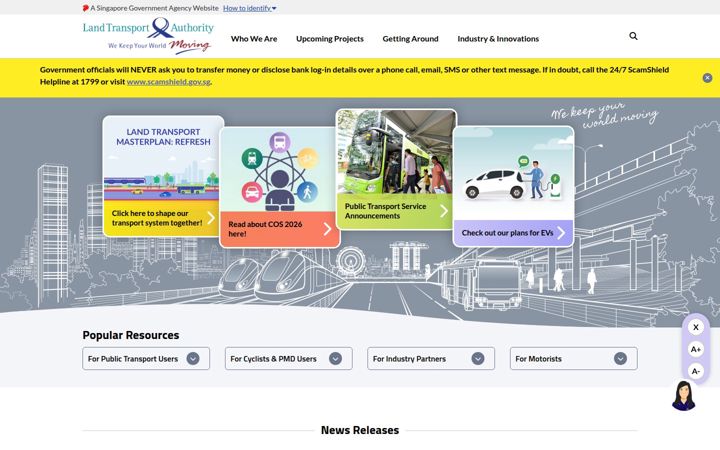Open the virtual assistant chat avatar

pos(684,396)
